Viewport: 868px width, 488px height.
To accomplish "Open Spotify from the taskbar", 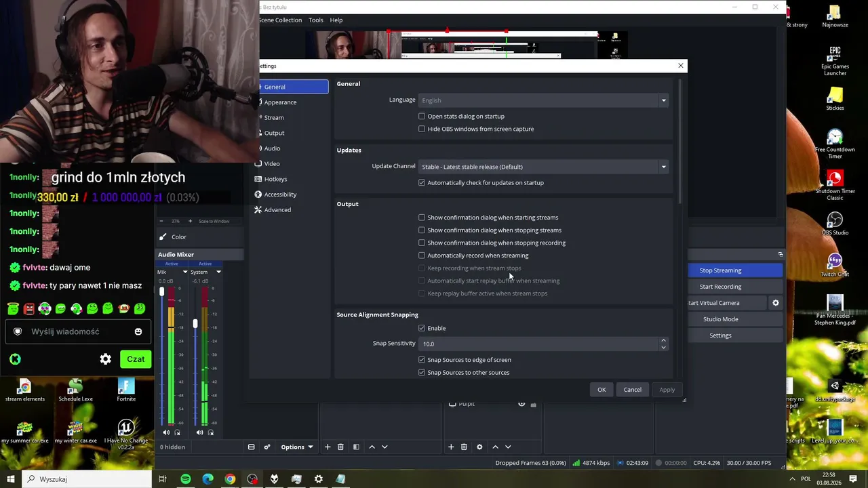I will (185, 479).
